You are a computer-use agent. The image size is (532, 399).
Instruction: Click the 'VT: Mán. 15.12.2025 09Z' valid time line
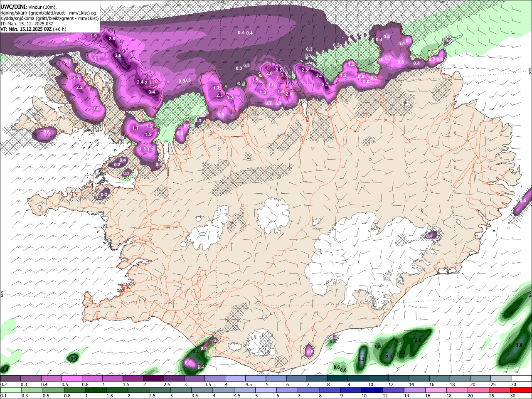coord(33,29)
